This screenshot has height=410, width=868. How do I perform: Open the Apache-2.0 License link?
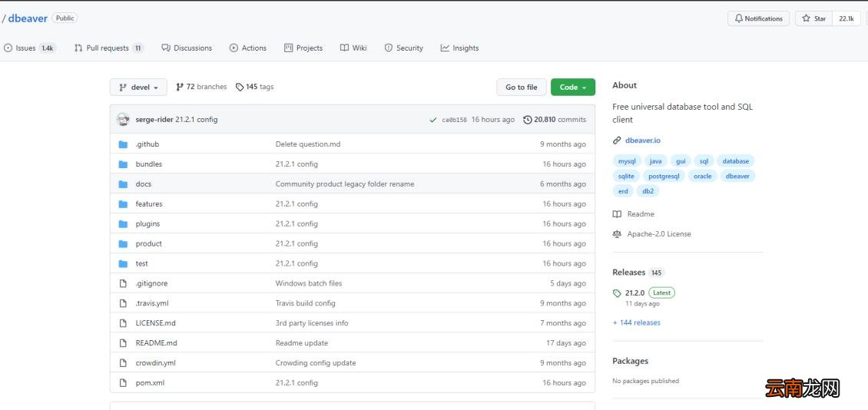coord(659,234)
